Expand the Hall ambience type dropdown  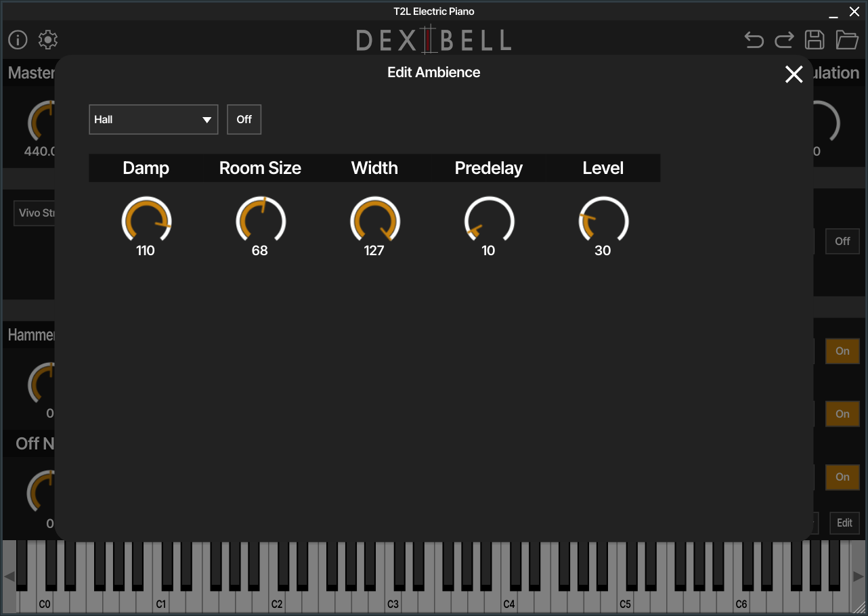154,120
